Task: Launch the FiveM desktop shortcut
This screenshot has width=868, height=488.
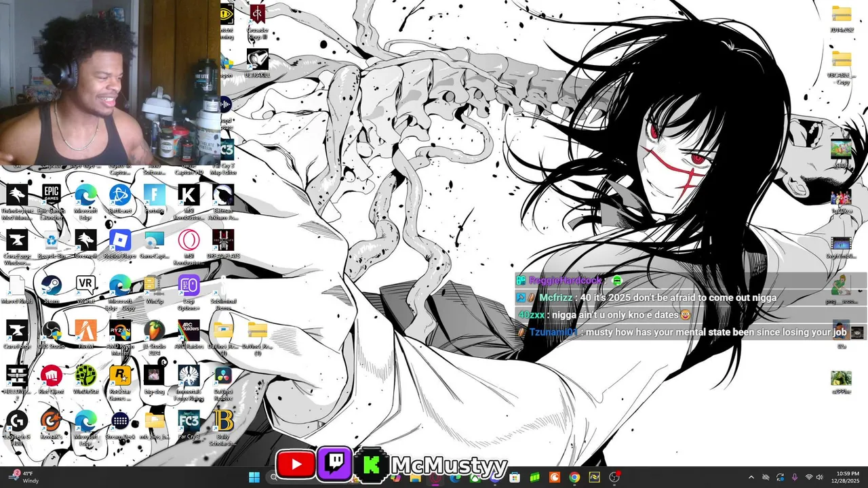Action: pyautogui.click(x=86, y=335)
